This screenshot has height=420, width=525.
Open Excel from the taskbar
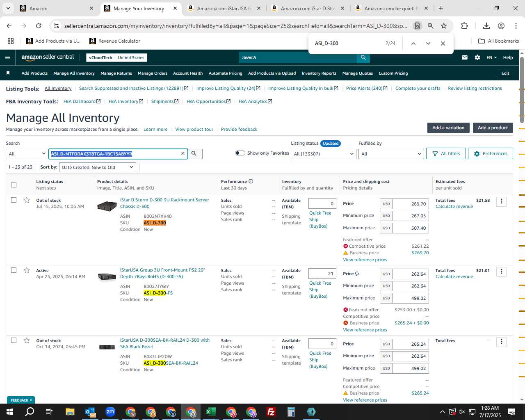pyautogui.click(x=211, y=412)
